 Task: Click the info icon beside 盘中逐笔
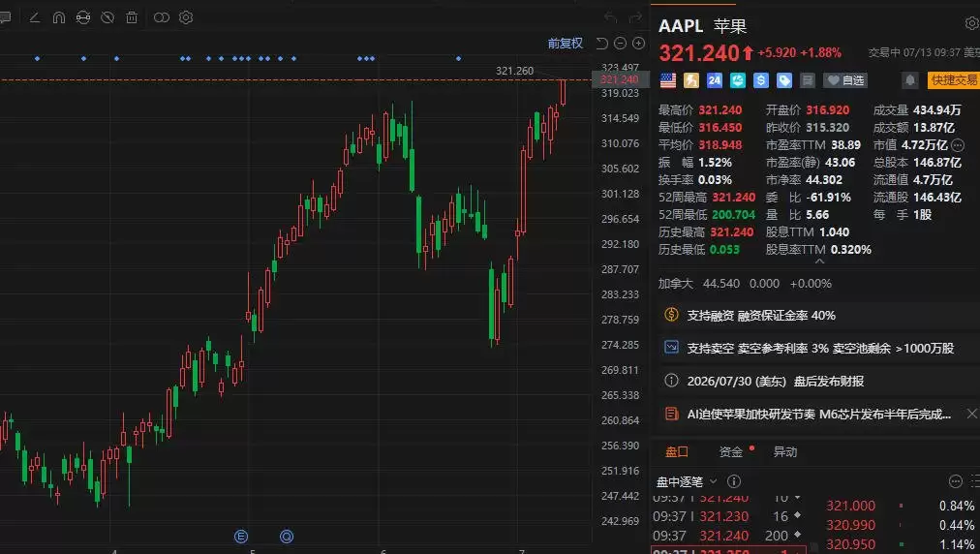click(x=734, y=480)
